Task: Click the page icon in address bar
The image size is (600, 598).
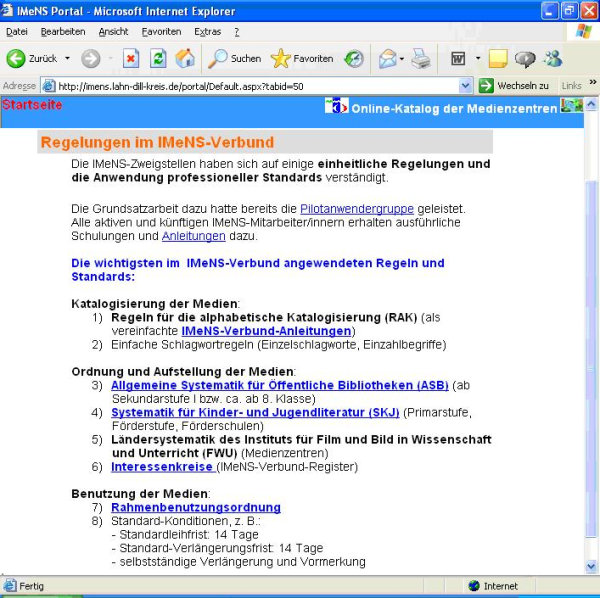Action: (49, 86)
